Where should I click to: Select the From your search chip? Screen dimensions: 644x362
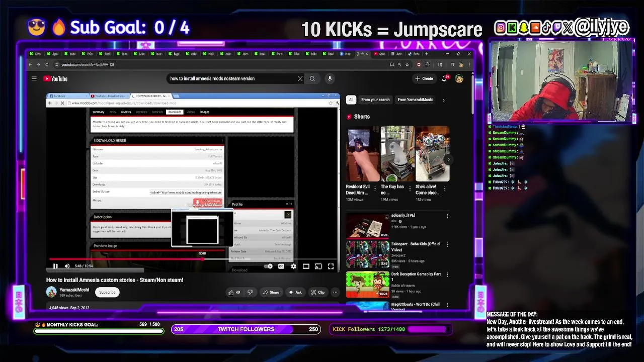click(x=375, y=100)
